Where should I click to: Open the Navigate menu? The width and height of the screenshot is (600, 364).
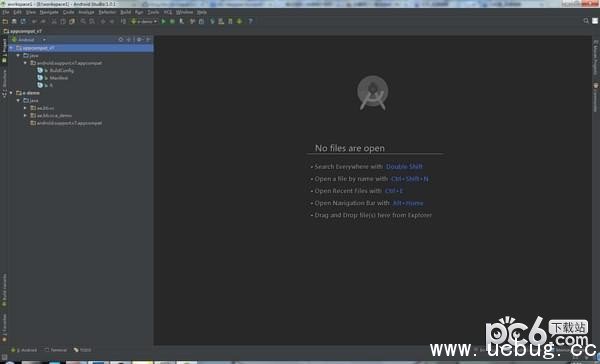(x=49, y=12)
